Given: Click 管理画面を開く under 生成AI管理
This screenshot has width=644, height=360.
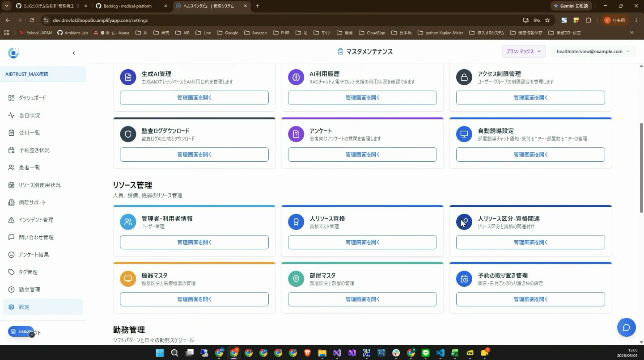Looking at the screenshot, I should [x=194, y=97].
